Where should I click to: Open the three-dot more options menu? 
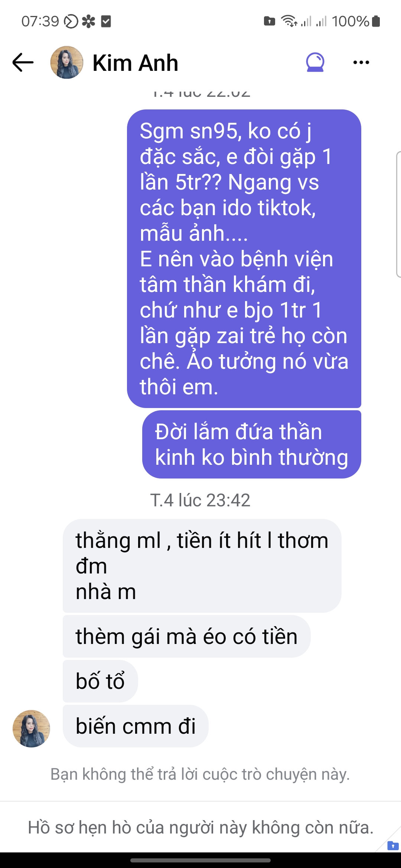pos(361,62)
